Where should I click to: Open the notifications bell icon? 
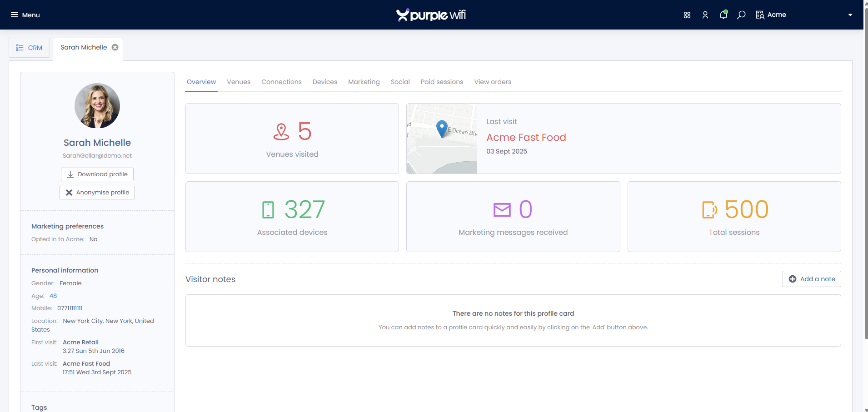point(723,15)
